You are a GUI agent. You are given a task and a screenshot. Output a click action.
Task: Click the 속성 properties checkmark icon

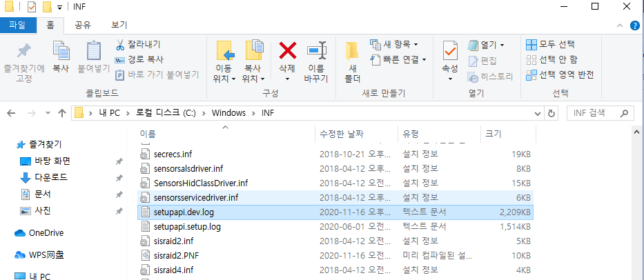(x=450, y=50)
